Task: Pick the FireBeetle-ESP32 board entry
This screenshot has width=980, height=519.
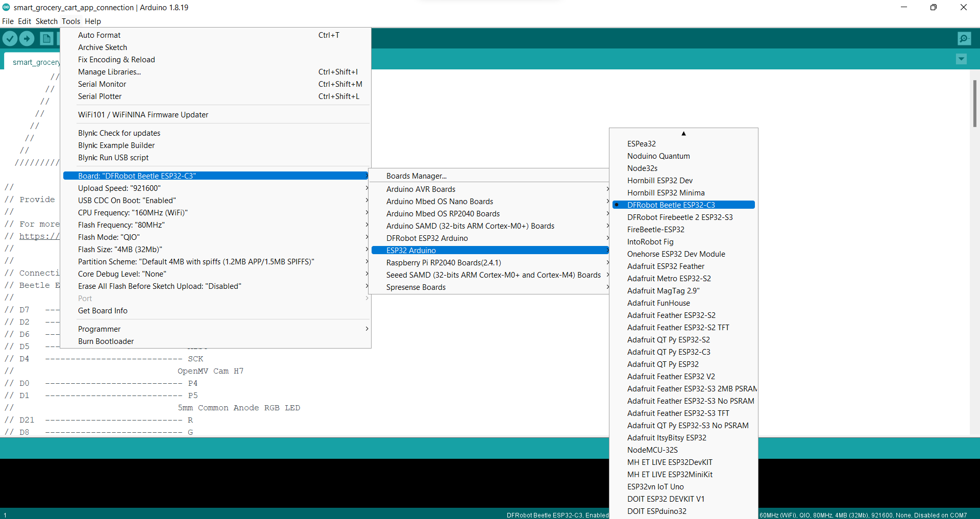Action: pyautogui.click(x=655, y=230)
